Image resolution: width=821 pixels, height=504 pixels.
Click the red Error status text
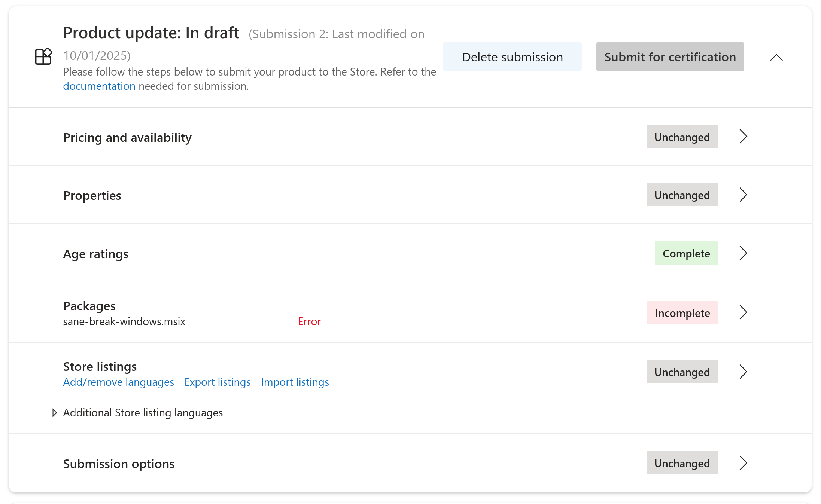309,321
